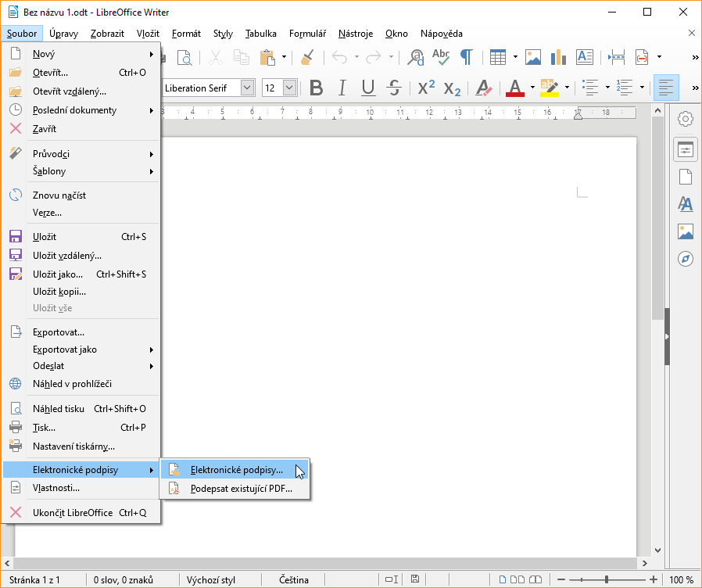Click the zoom in plus button

pos(654,579)
